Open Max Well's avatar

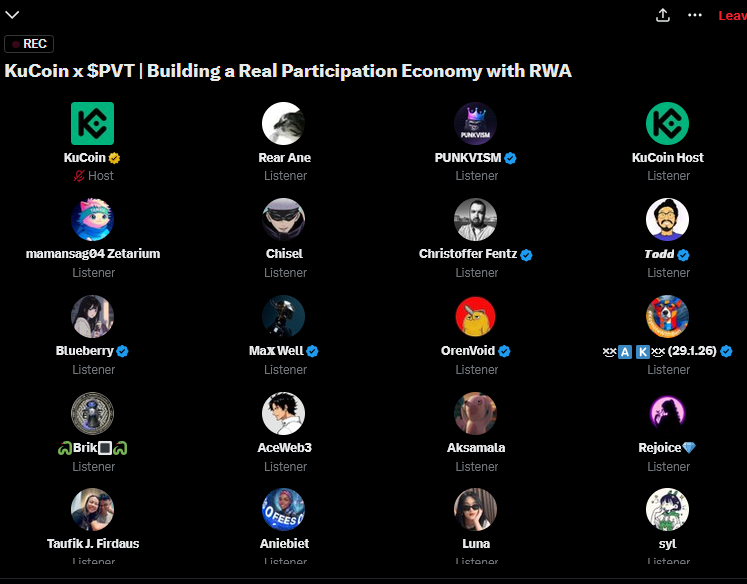click(283, 316)
